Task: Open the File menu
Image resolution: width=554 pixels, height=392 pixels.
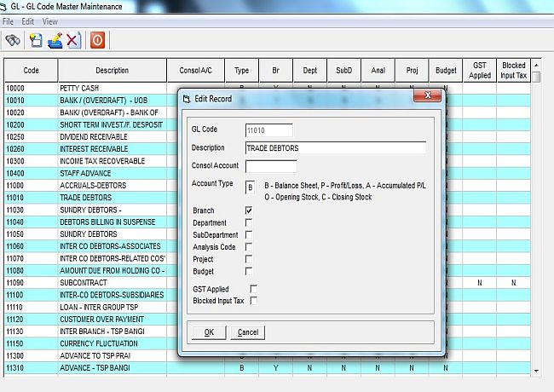Action: (x=9, y=20)
